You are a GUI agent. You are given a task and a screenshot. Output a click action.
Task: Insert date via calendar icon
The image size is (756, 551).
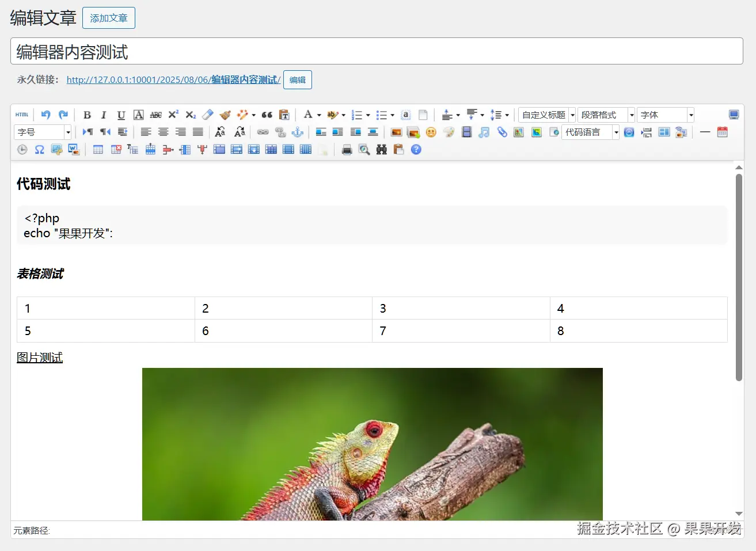(x=723, y=132)
